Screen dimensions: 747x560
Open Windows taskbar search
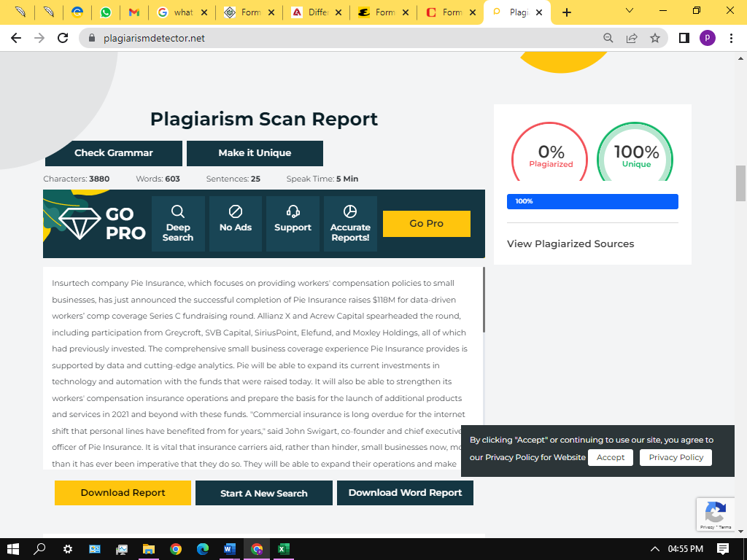click(x=39, y=549)
